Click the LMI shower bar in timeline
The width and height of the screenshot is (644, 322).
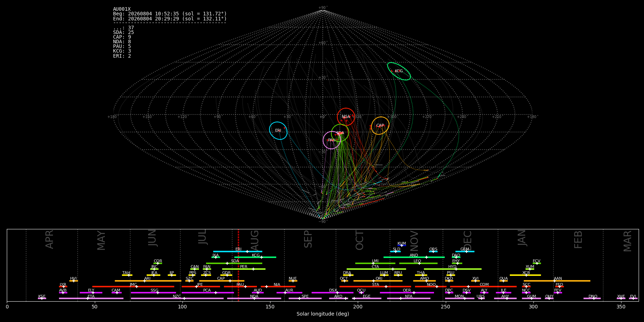coord(375,263)
